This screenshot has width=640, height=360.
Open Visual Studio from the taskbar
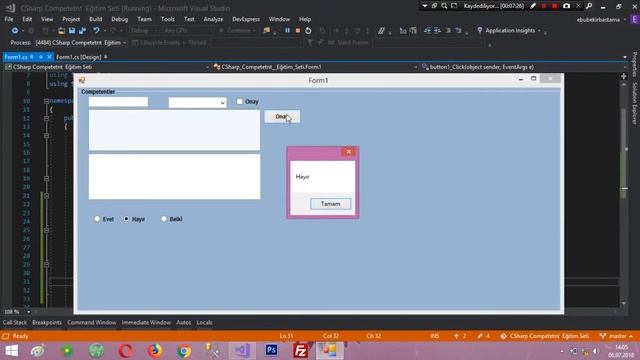click(x=242, y=350)
